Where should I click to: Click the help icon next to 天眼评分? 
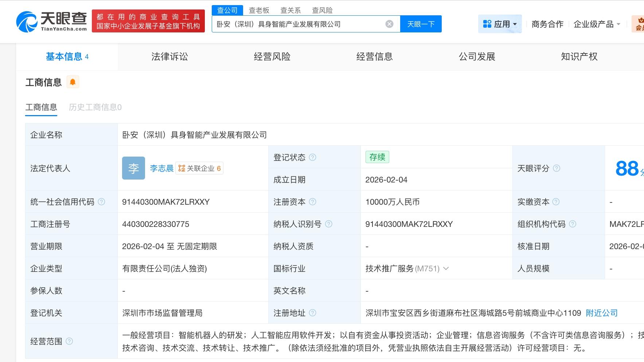point(557,168)
